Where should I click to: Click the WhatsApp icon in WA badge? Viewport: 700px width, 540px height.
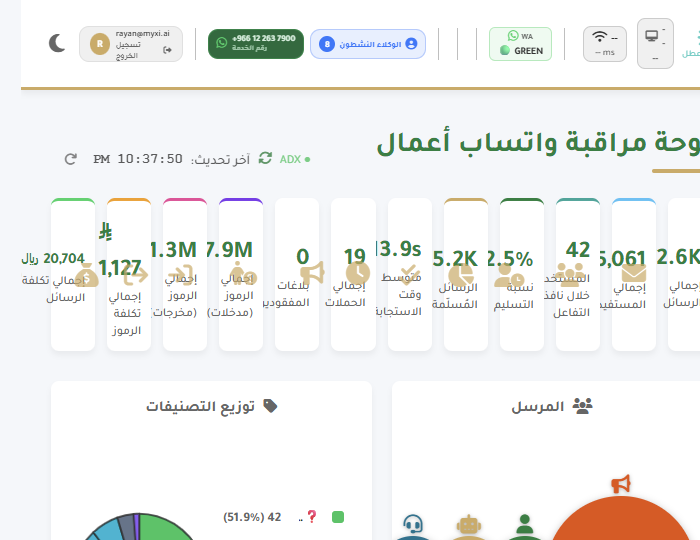513,36
